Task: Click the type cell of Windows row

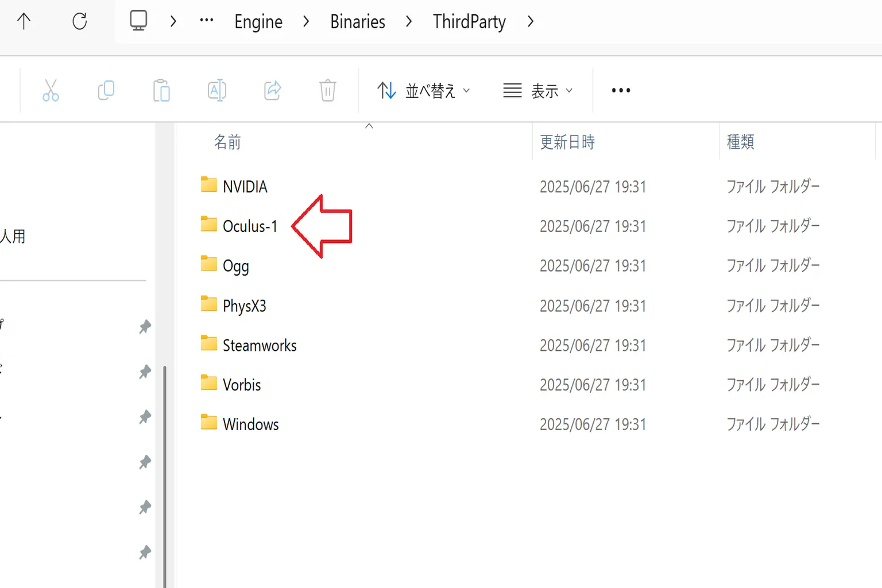Action: [773, 424]
